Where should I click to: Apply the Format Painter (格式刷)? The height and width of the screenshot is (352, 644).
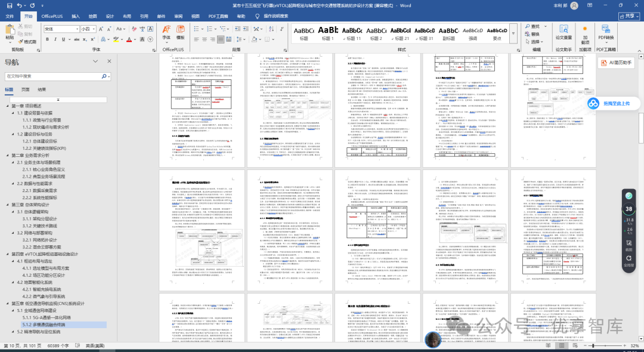coord(27,42)
